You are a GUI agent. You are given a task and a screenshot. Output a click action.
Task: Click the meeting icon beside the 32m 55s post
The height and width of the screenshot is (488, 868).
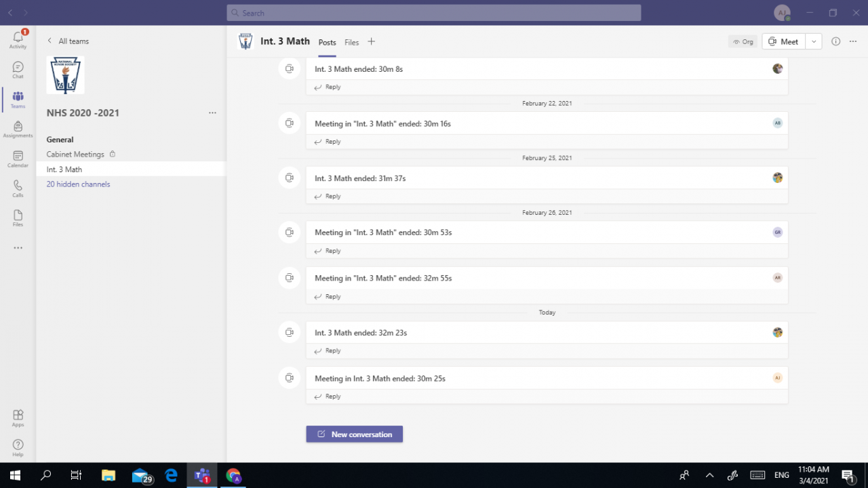290,278
